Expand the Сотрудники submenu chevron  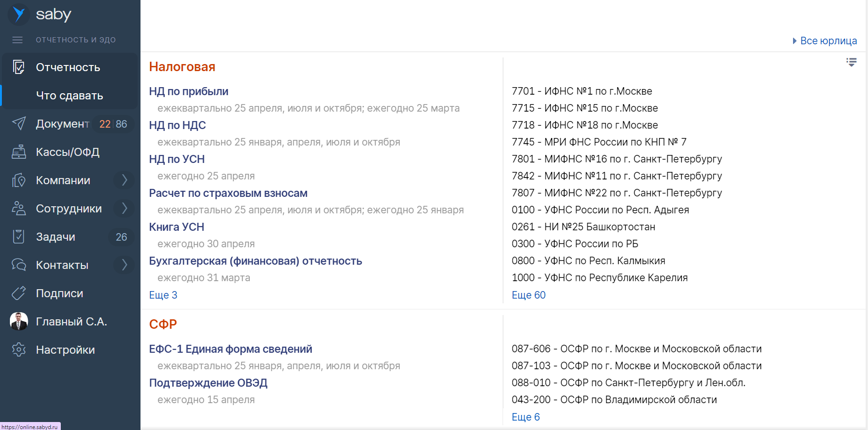pyautogui.click(x=124, y=209)
